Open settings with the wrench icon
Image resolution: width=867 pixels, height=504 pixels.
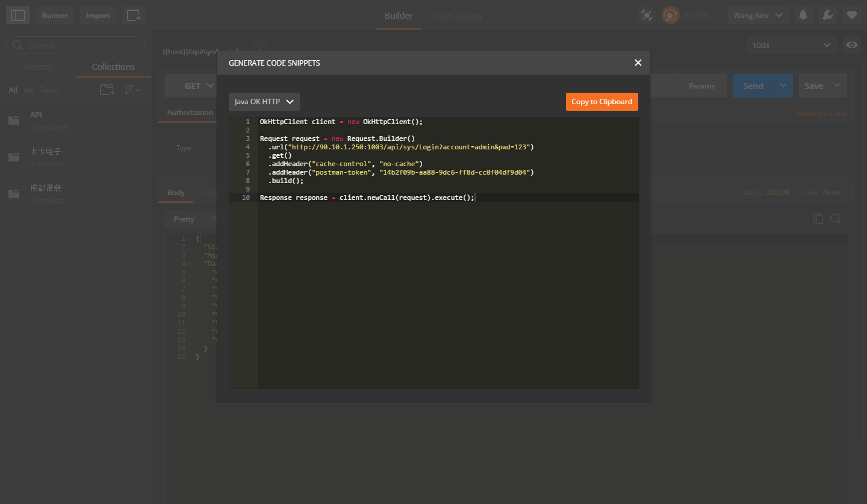click(827, 16)
